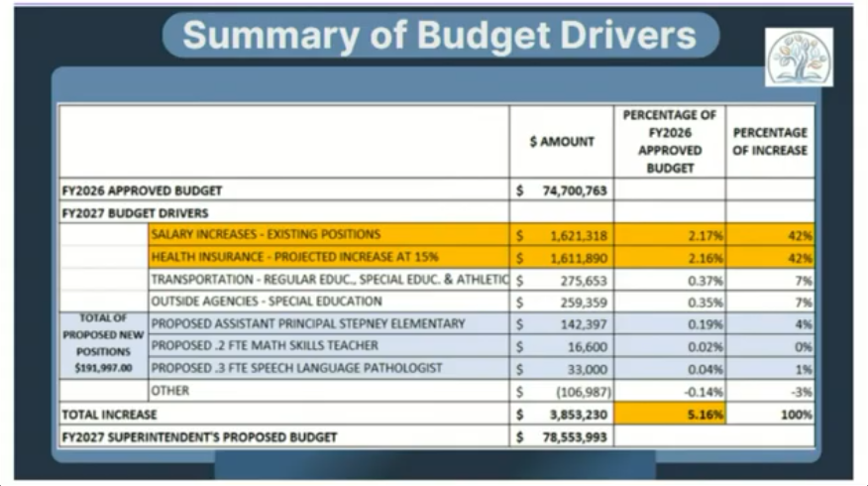Image resolution: width=868 pixels, height=486 pixels.
Task: Click Salary Increases - Existing Positions row
Action: point(266,235)
